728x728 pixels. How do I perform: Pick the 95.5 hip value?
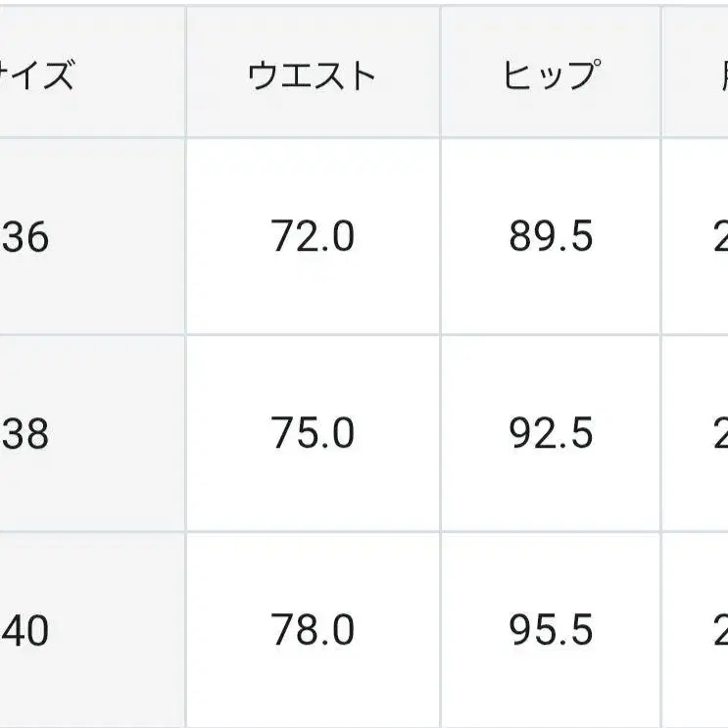pyautogui.click(x=551, y=631)
